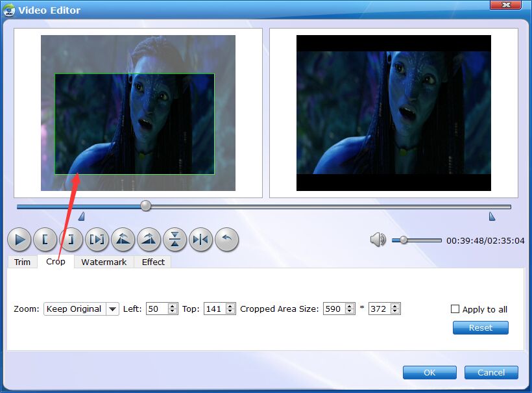This screenshot has height=393, width=532.
Task: Increase the cropped area width
Action: [350, 307]
